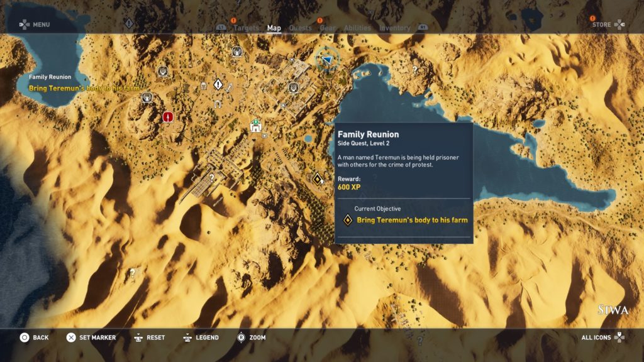This screenshot has width=644, height=362.
Task: Switch to the Quests tab
Action: click(300, 28)
